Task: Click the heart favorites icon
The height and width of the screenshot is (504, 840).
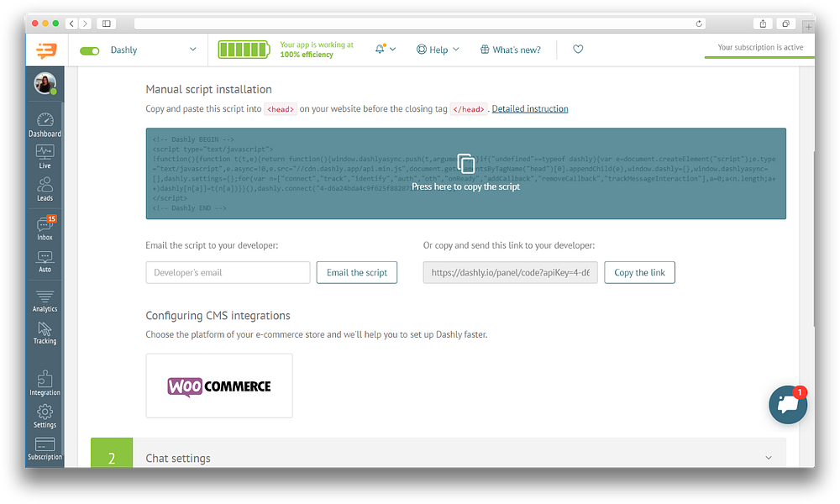Action: (578, 50)
